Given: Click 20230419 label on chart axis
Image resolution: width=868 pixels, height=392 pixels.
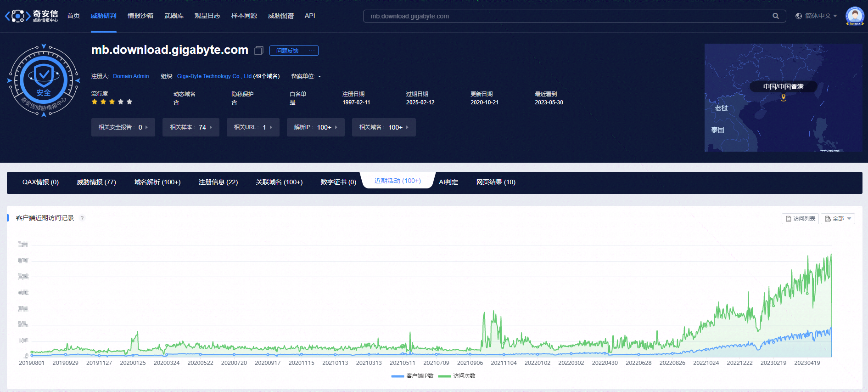Looking at the screenshot, I should click(x=807, y=363).
